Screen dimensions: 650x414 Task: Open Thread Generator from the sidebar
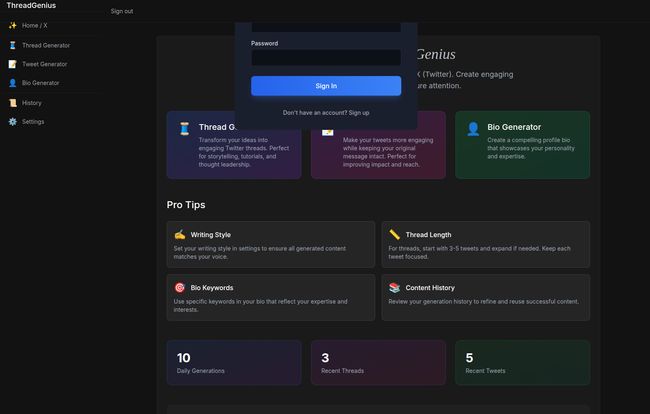point(46,45)
